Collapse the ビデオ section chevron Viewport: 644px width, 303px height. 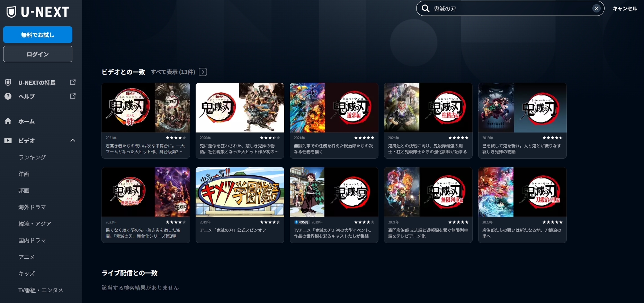pyautogui.click(x=73, y=140)
